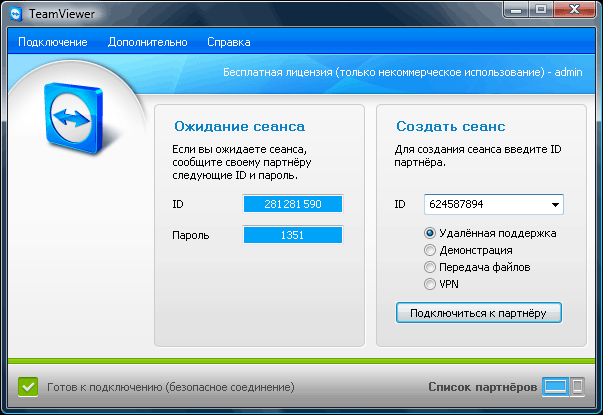
Task: Show partner list narrow view icon
Action: coord(577,387)
